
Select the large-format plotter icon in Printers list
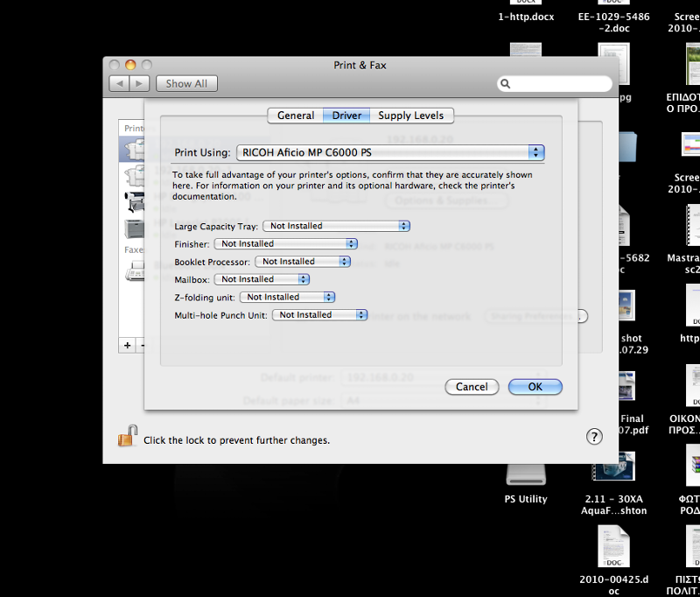tap(135, 202)
